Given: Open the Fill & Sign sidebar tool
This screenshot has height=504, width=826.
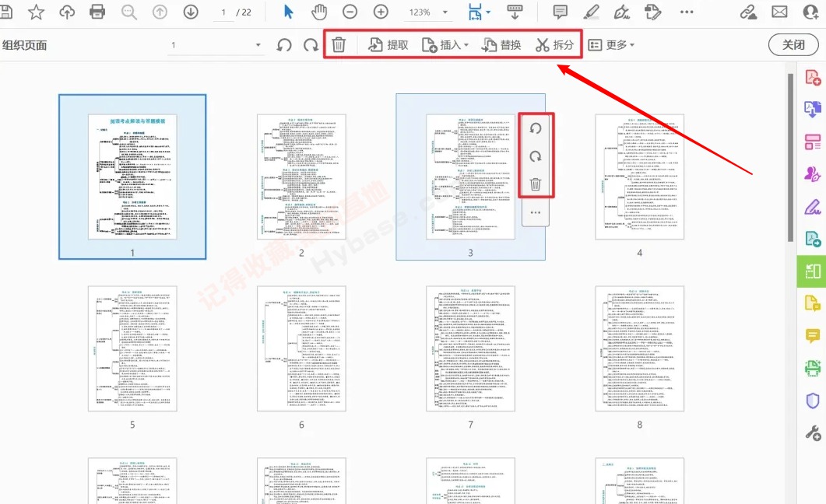Looking at the screenshot, I should coord(812,207).
